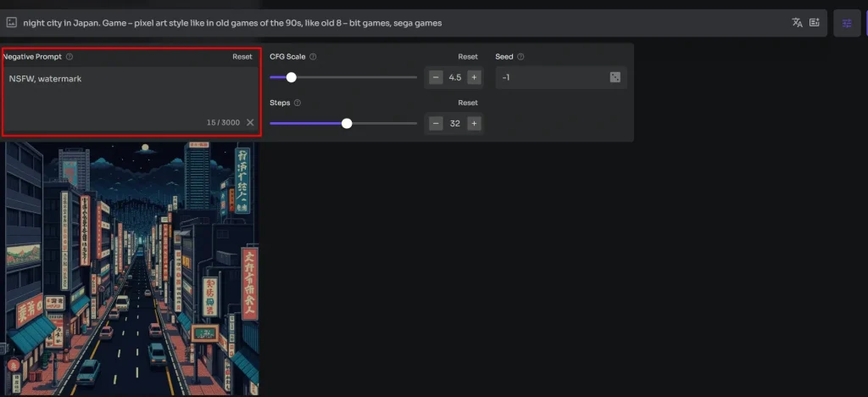
Task: Decrease Steps with minus button
Action: click(x=436, y=124)
